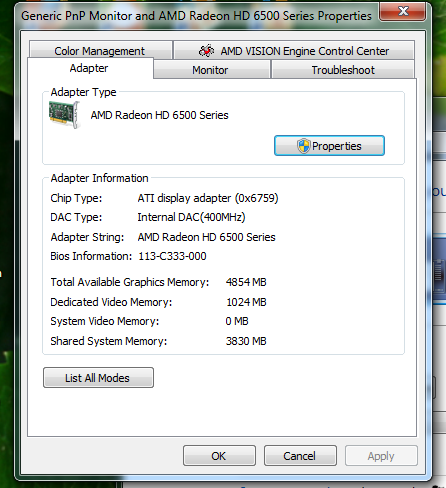Click the UAC shield icon on Properties
The image size is (446, 488).
pyautogui.click(x=303, y=146)
